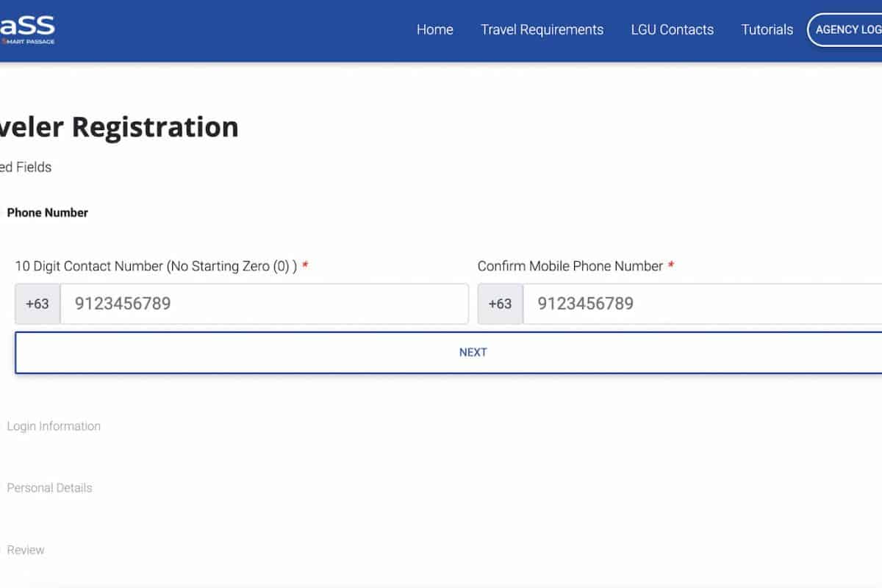Go to the Home page
The image size is (882, 588).
[434, 29]
